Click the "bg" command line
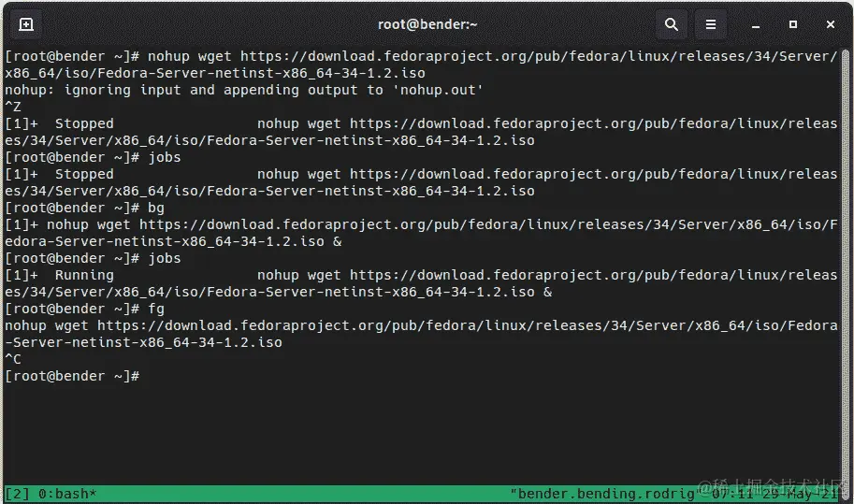This screenshot has height=504, width=854. coord(84,208)
